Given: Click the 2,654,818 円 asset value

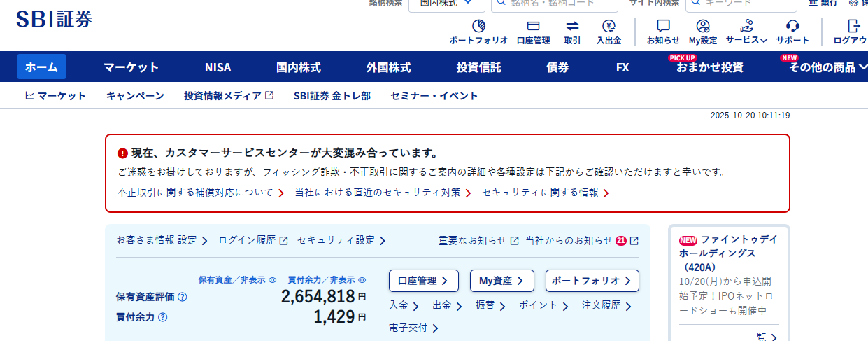Looking at the screenshot, I should click(323, 297).
